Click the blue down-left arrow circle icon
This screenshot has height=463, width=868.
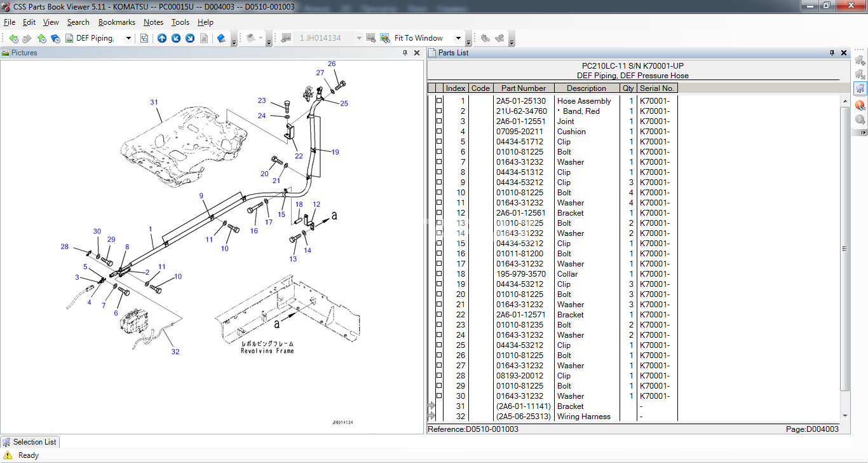[176, 38]
